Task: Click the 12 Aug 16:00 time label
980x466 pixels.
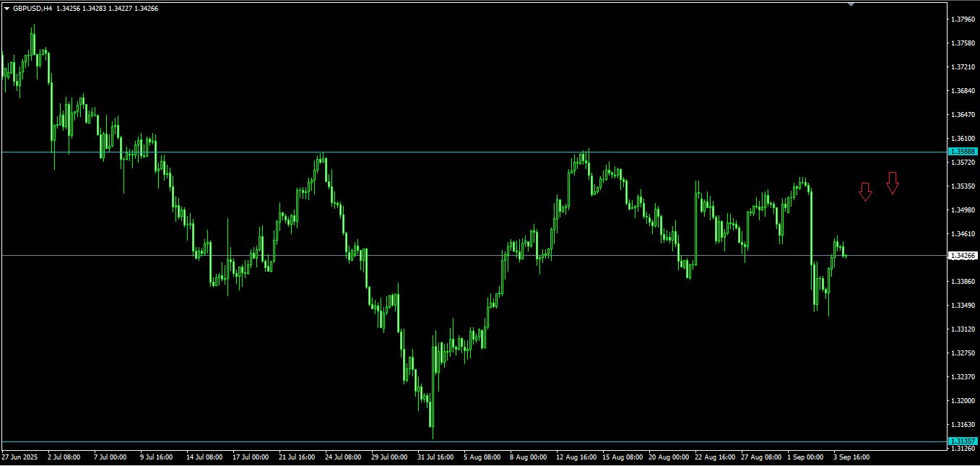Action: tap(576, 457)
